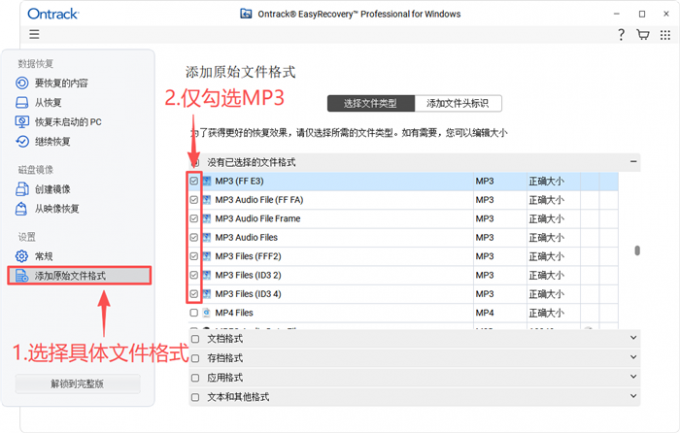Open 创建镜像 sidebar item

pos(52,189)
